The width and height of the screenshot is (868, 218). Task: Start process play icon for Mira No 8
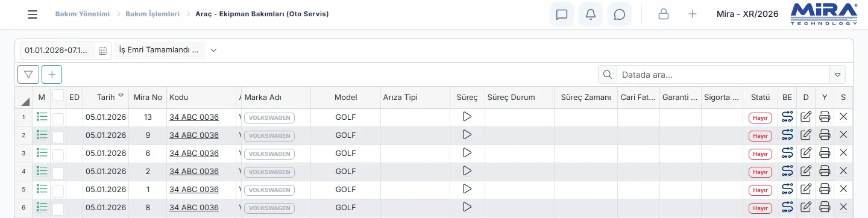click(x=467, y=207)
